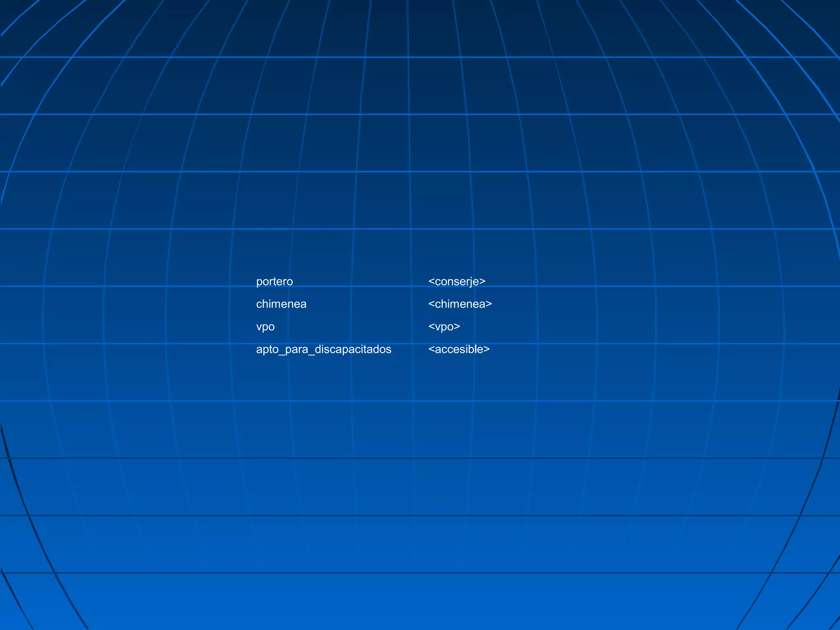This screenshot has height=630, width=840.
Task: Click the closing bracket of <conserje>
Action: pyautogui.click(x=482, y=282)
